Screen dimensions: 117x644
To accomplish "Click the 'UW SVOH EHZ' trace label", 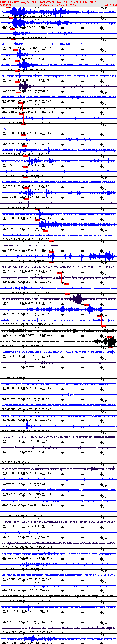I will (9, 229).
